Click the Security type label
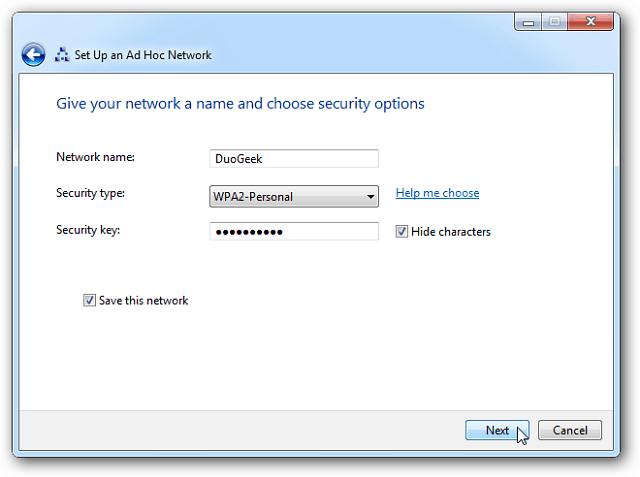Image resolution: width=640 pixels, height=477 pixels. pos(91,193)
